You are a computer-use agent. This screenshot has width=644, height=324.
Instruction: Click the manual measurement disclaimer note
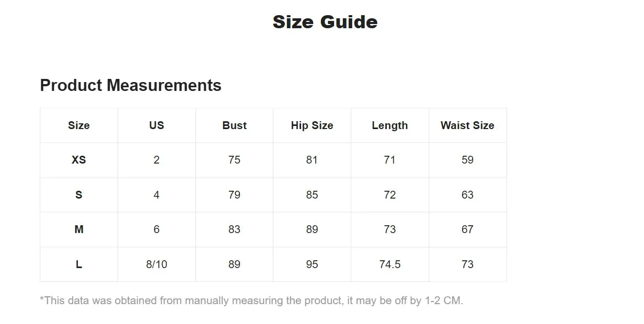click(251, 300)
